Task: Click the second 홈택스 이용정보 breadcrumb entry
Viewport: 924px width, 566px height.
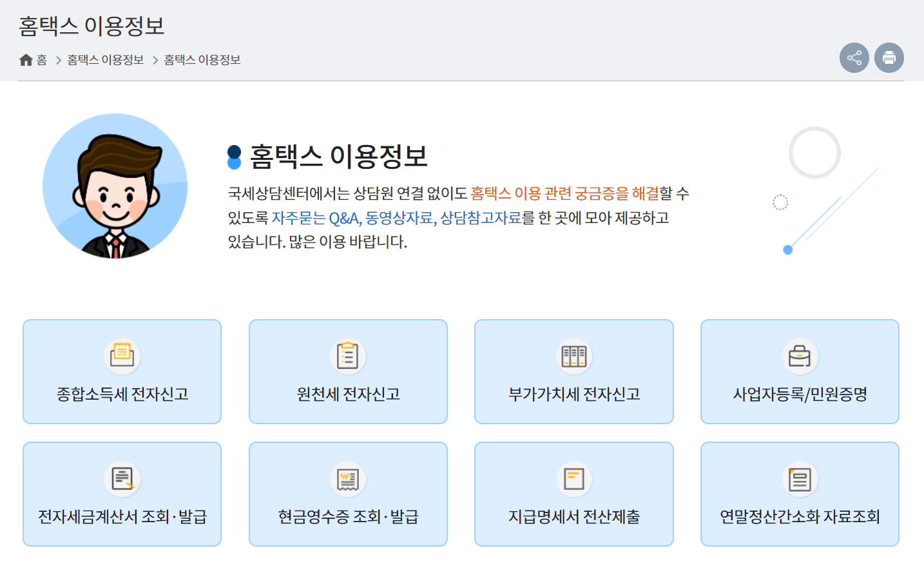Action: click(200, 58)
